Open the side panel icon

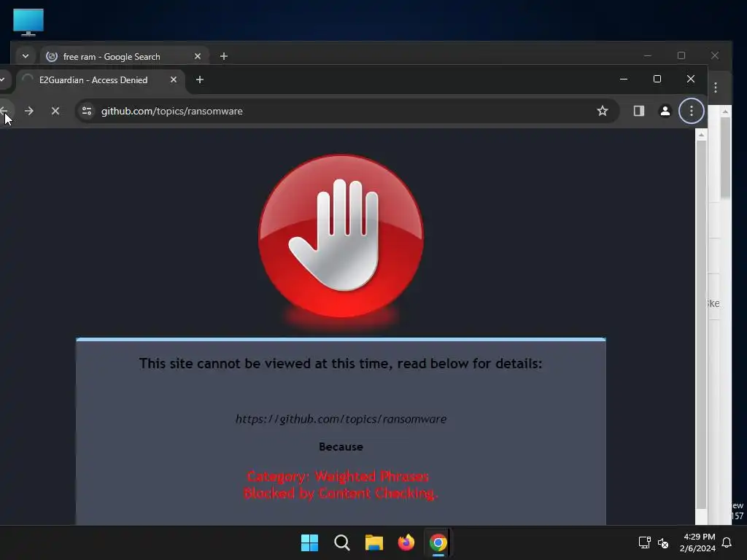pyautogui.click(x=638, y=111)
